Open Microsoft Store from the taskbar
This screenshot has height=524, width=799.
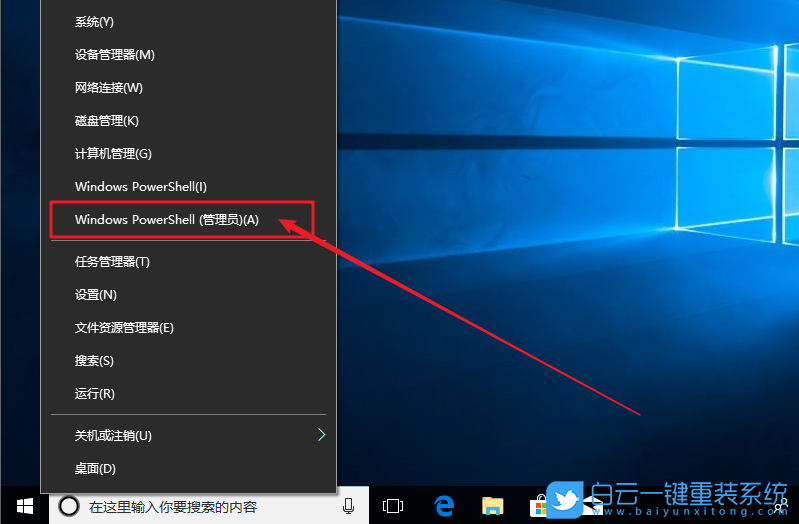pos(537,506)
